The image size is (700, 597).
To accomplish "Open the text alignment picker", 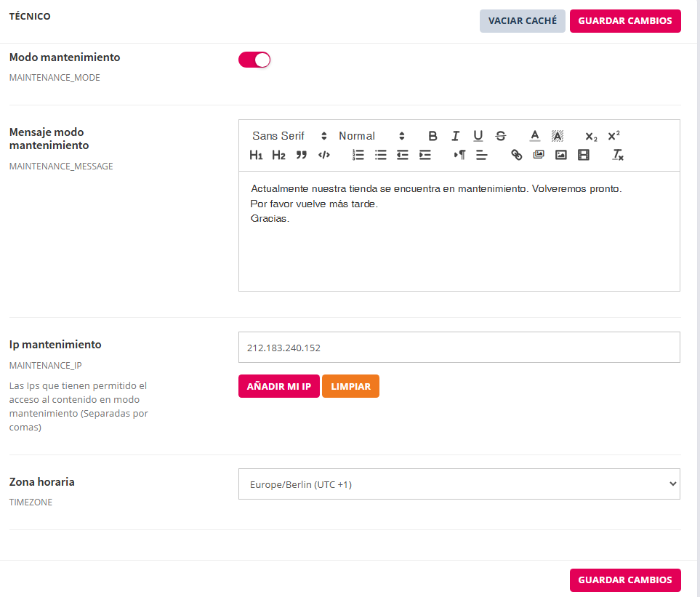I will (481, 155).
